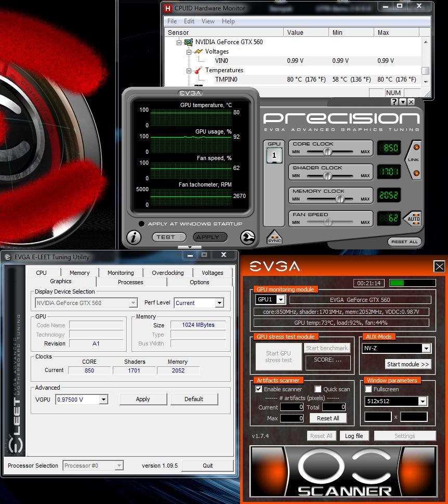Switch to the Voltages tab in E-LEET
Viewport: 448px width, 504px height.
212,273
